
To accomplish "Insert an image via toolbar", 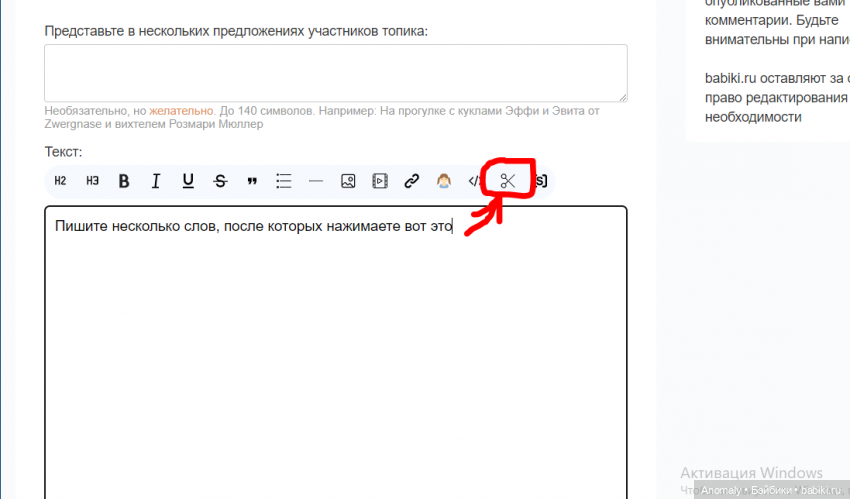I will 348,181.
